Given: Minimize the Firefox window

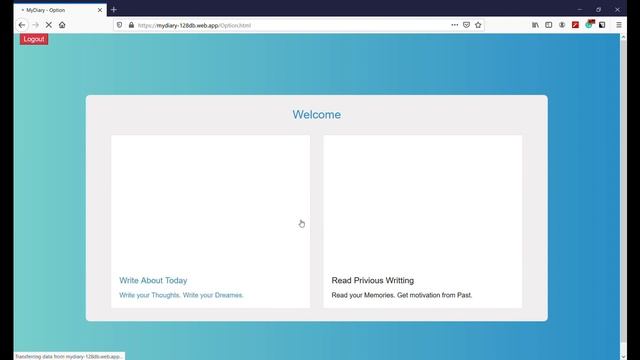Looking at the screenshot, I should (x=580, y=9).
